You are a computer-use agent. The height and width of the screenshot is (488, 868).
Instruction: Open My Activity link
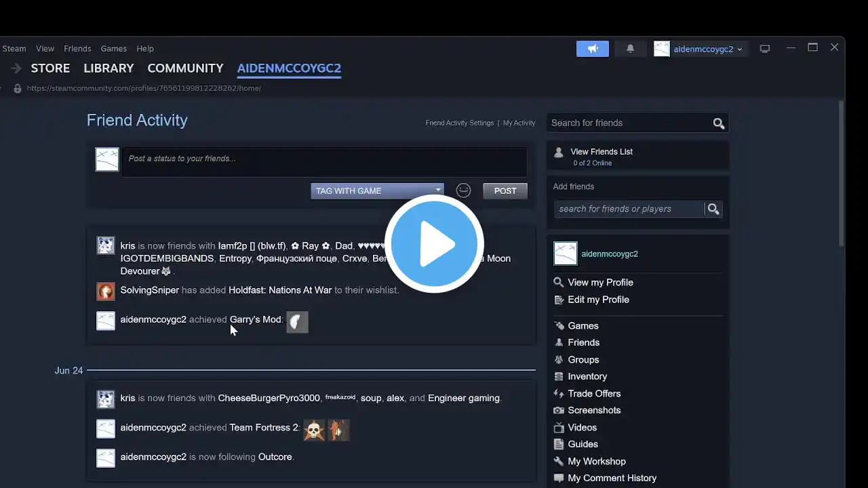pyautogui.click(x=519, y=123)
